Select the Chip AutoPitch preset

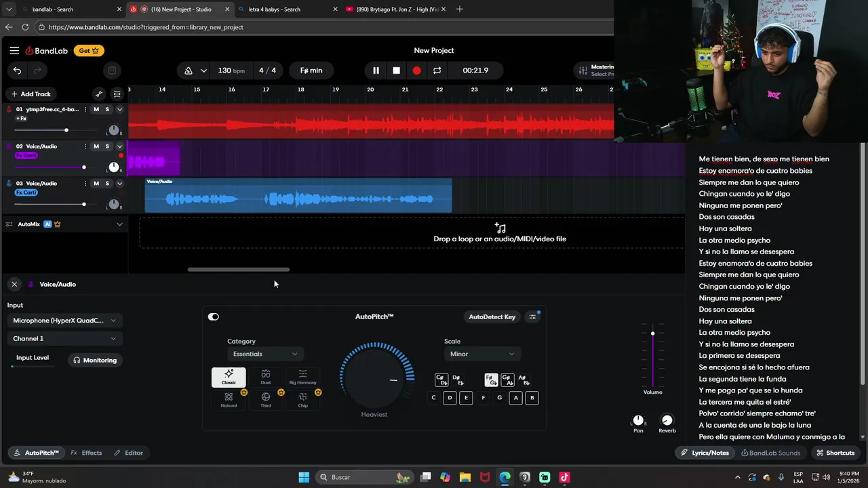coord(302,400)
